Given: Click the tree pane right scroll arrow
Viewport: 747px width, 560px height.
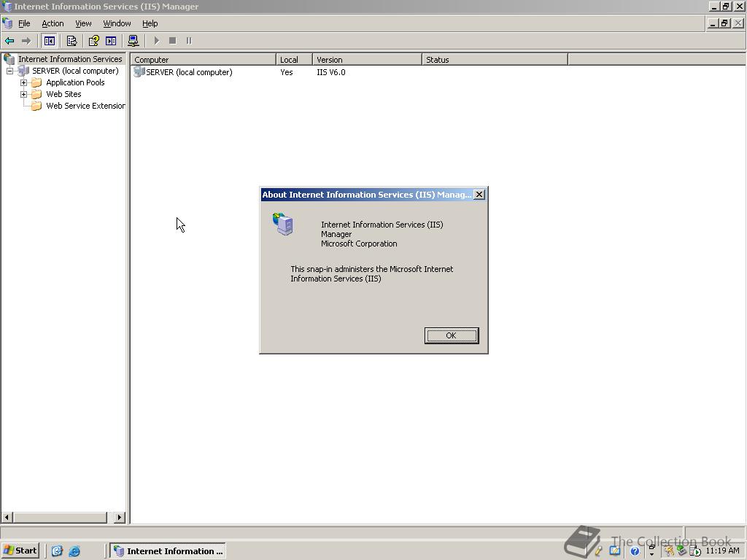Looking at the screenshot, I should pos(120,517).
